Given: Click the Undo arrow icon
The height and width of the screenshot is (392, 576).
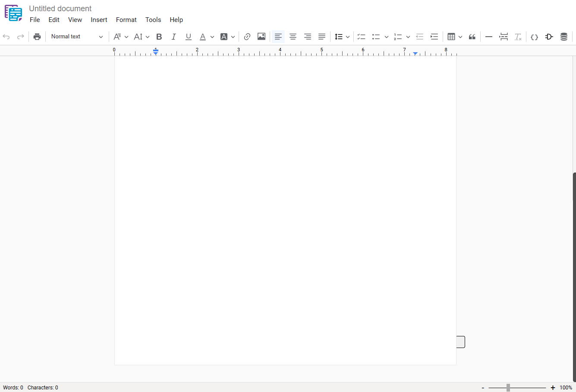Looking at the screenshot, I should (6, 37).
